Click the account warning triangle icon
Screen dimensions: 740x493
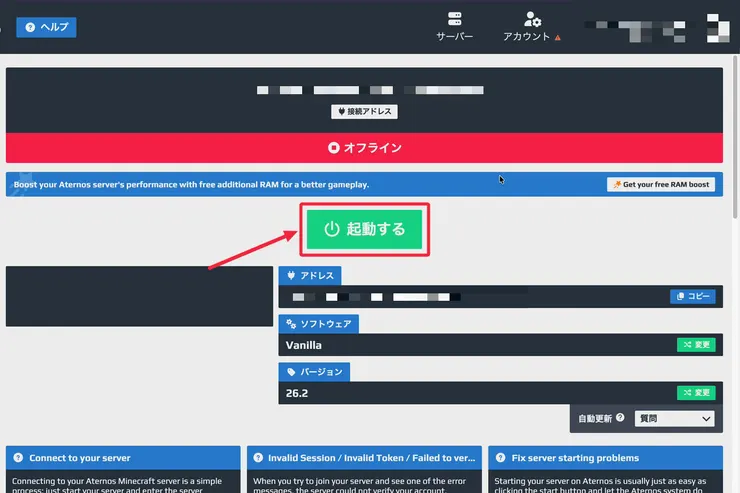(558, 38)
